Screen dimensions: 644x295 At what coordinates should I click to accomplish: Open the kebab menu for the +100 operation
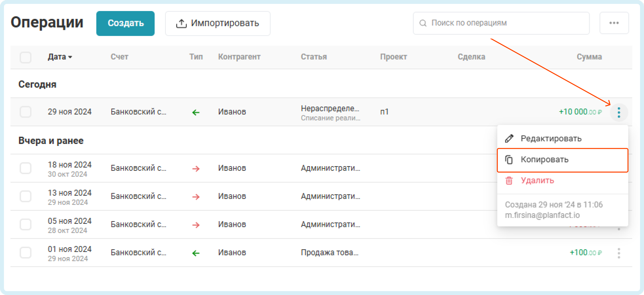coord(618,253)
